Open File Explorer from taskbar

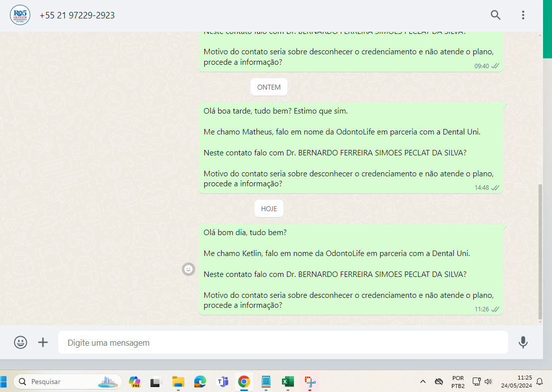click(x=178, y=382)
